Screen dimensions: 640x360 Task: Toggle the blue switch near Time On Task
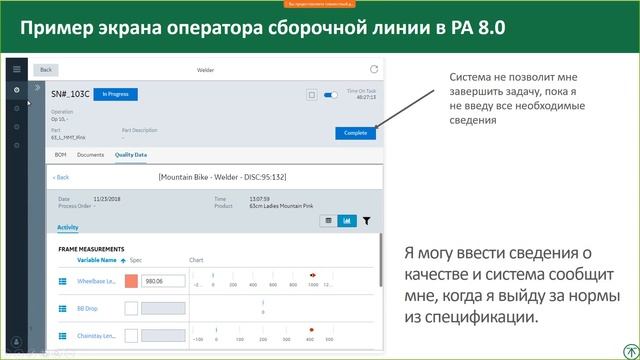click(x=330, y=95)
